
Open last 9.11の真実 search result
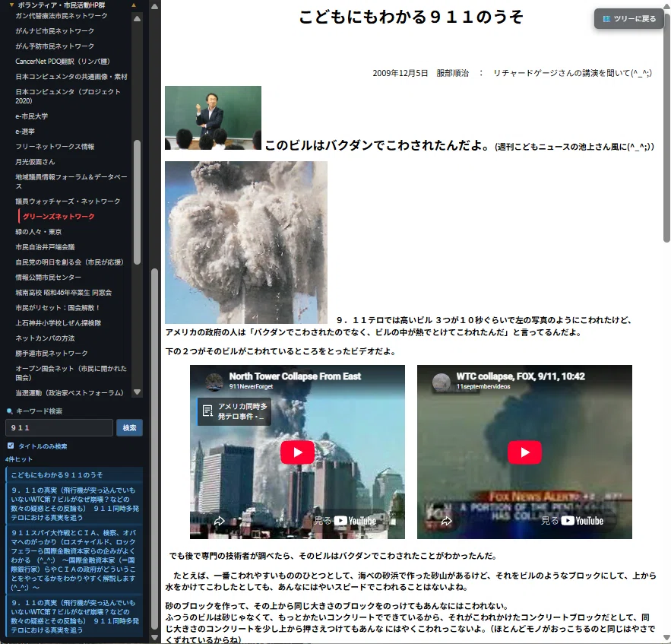74,617
